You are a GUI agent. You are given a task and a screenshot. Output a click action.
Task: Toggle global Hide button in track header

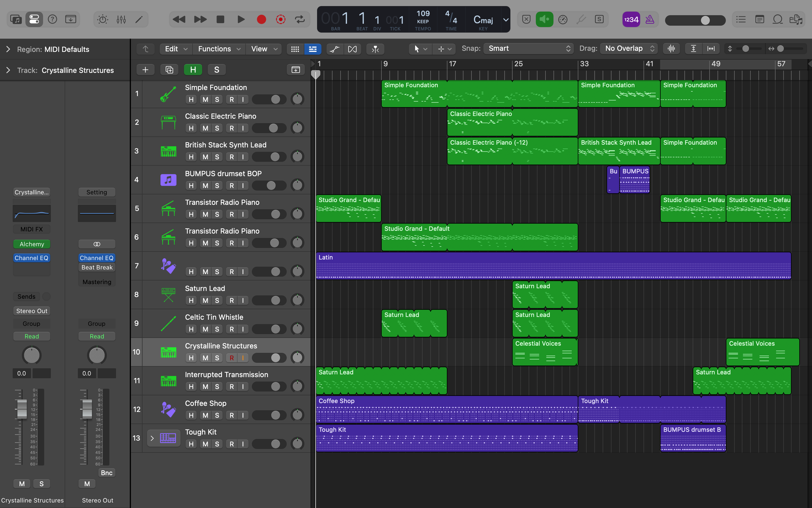click(193, 70)
